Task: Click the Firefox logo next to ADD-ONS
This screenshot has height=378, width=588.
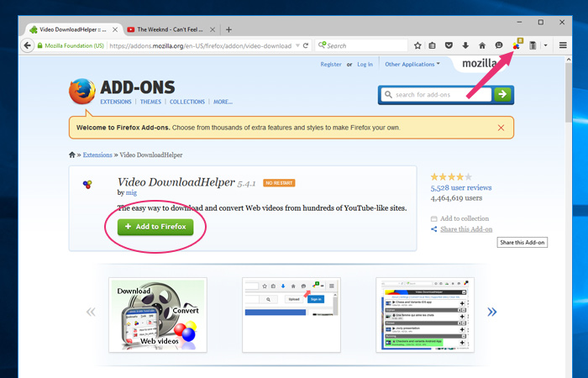Action: click(81, 91)
